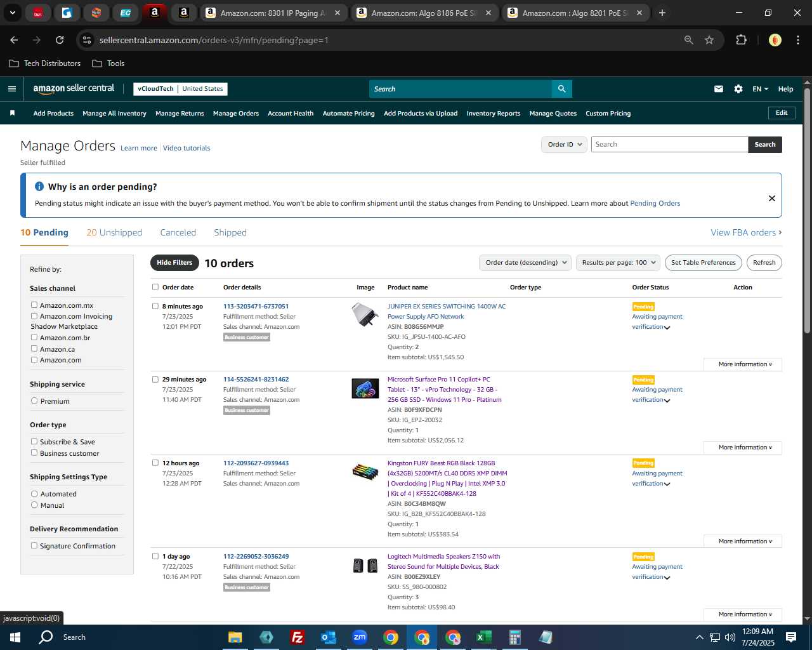
Task: Click the page vertical scrollbar
Action: pos(807,209)
